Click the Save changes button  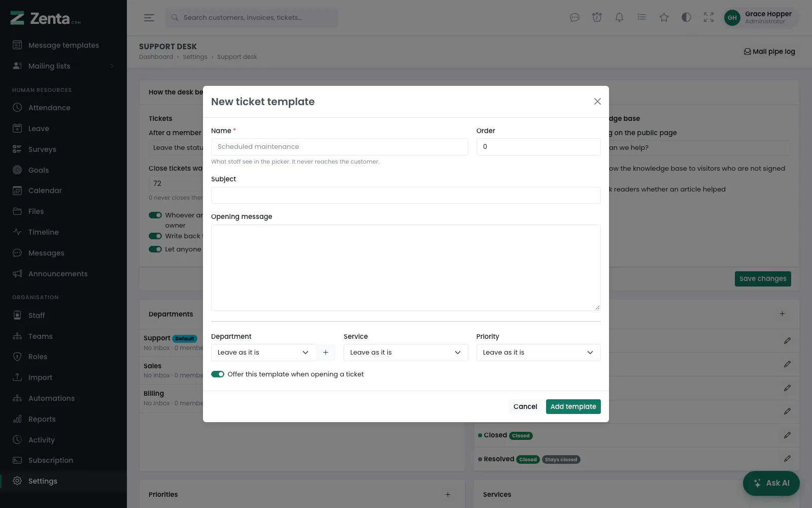[x=763, y=279]
